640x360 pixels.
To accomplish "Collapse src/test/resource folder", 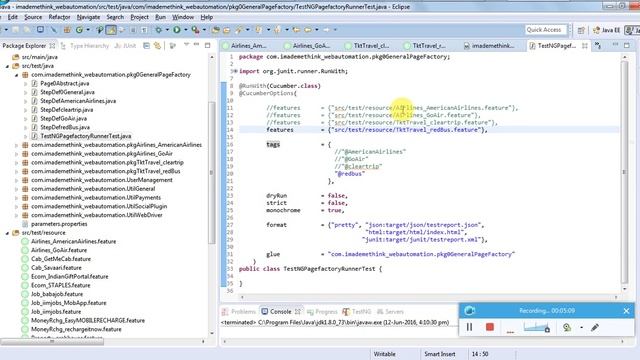I will [x=7, y=233].
